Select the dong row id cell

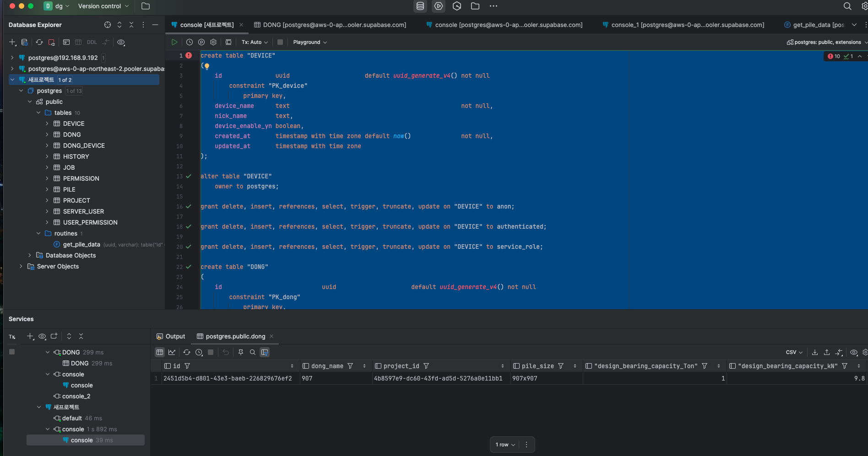(231, 378)
